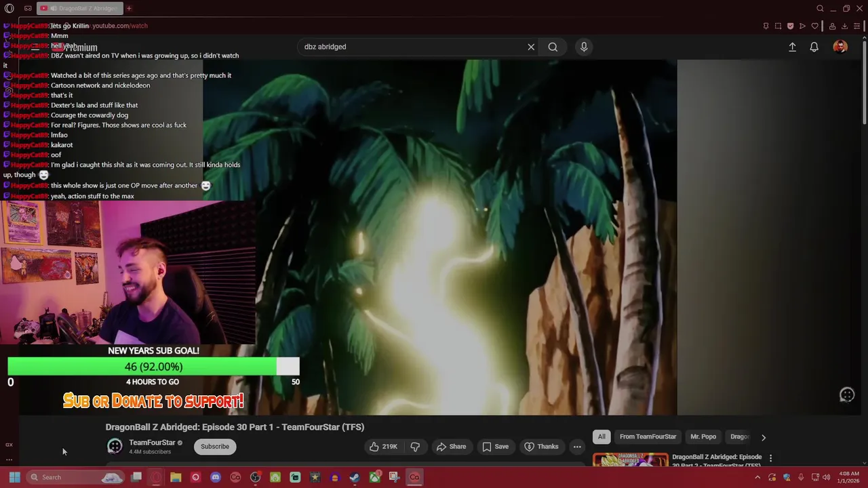868x488 pixels.
Task: Open volume control in system tray
Action: click(x=826, y=477)
